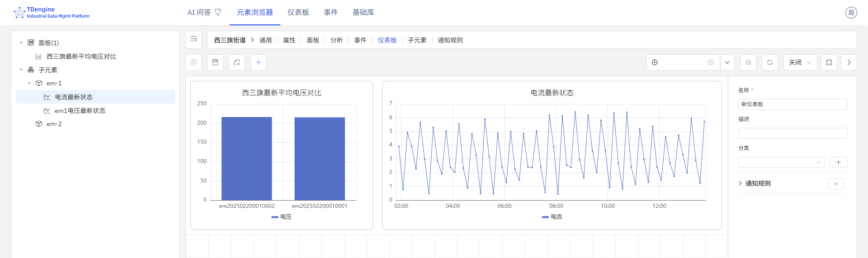The height and width of the screenshot is (258, 868).
Task: Open the 属性 tab in breadcrumb bar
Action: click(x=289, y=40)
